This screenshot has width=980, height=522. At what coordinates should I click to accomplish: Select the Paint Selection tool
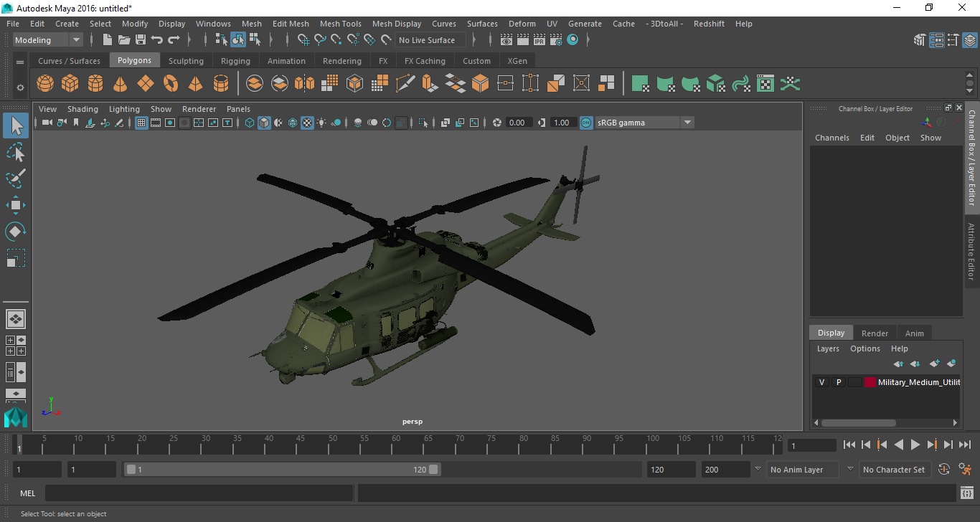point(16,179)
